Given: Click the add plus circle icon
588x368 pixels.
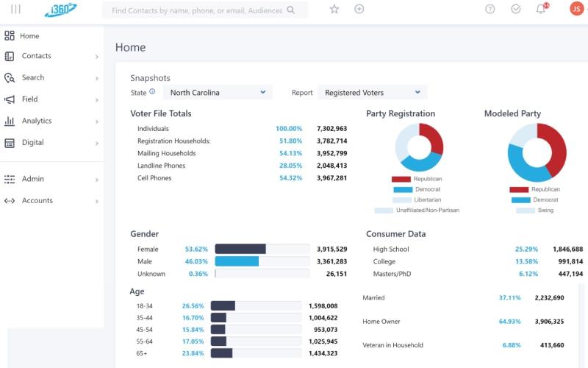Looking at the screenshot, I should coord(359,9).
